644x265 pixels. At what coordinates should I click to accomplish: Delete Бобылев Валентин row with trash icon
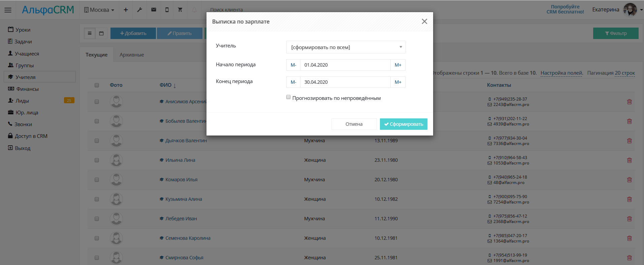[x=629, y=121]
